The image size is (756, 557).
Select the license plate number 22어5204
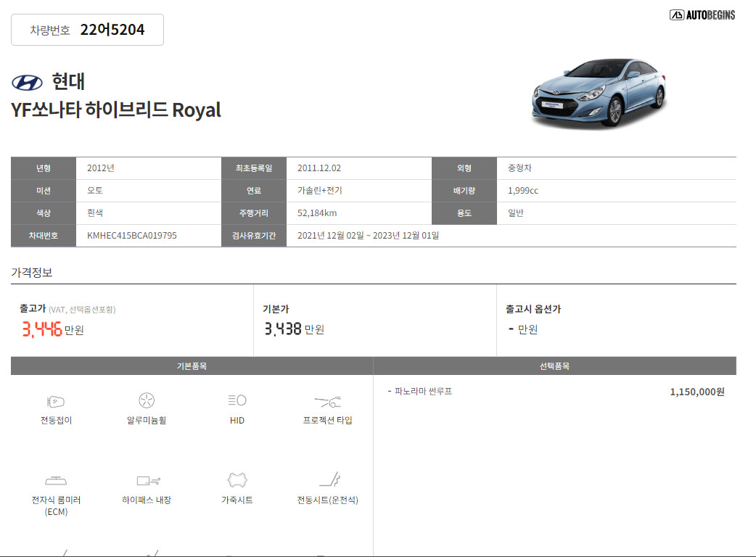pos(112,30)
